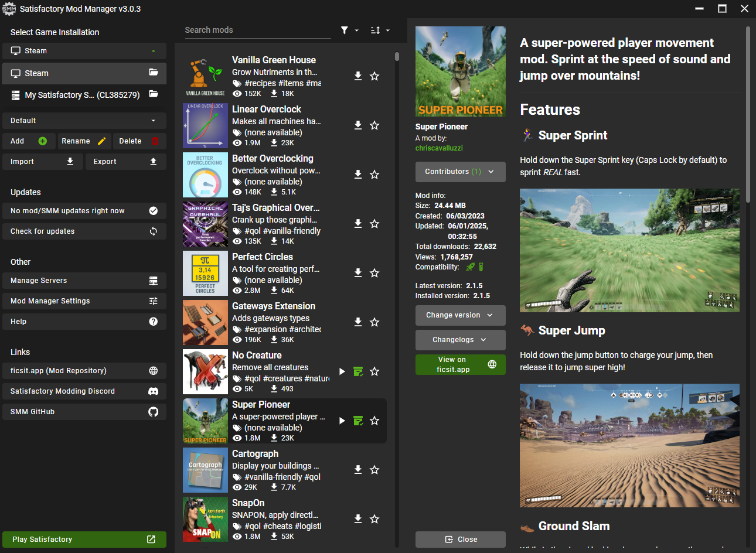756x553 pixels.
Task: Open Mod Manager Settings
Action: click(x=84, y=301)
